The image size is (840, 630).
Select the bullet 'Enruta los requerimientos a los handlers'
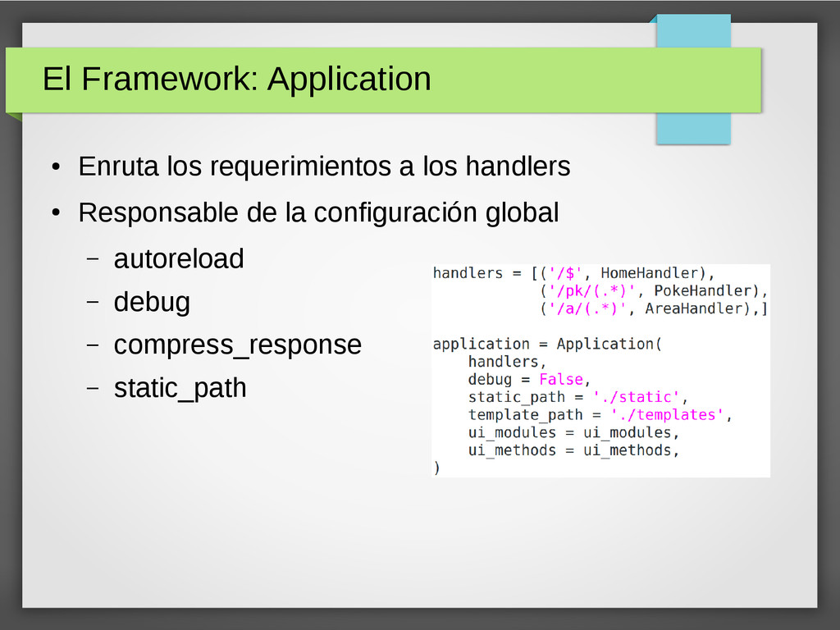pos(324,166)
